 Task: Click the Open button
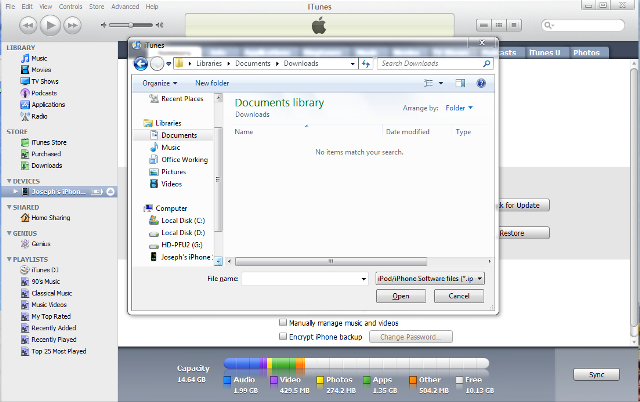(401, 296)
